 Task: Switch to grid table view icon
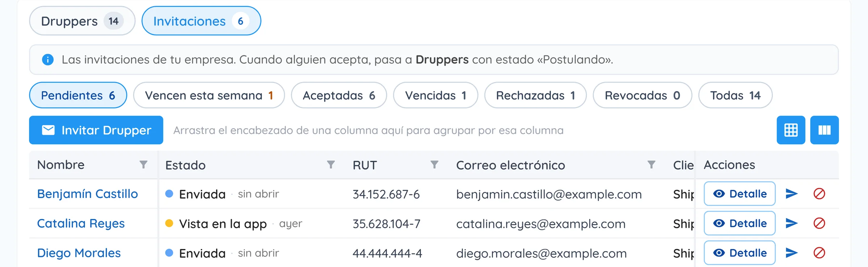point(791,130)
